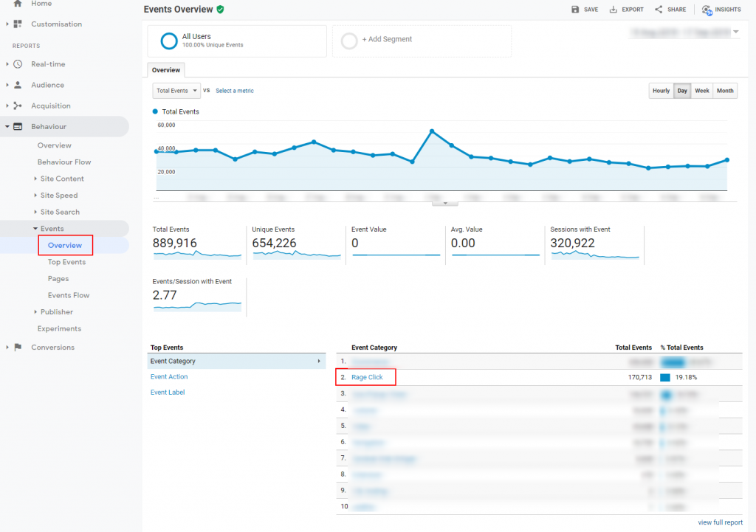This screenshot has width=756, height=532.
Task: Click the Conversions flag icon
Action: point(18,348)
